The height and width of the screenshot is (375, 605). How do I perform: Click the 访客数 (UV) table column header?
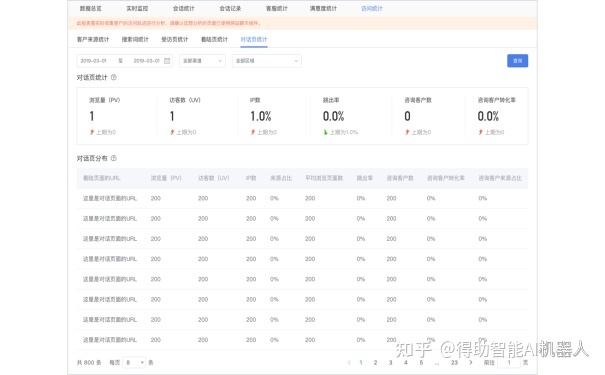click(x=213, y=178)
